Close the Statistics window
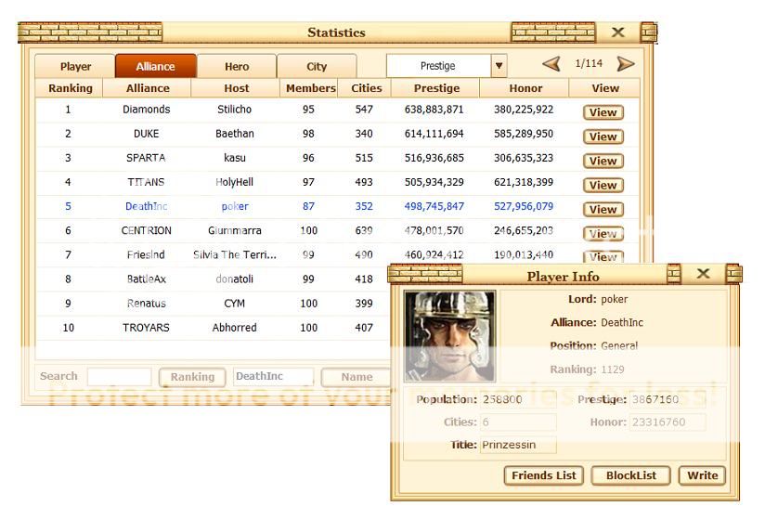Screen dimensions: 765x532 point(617,32)
